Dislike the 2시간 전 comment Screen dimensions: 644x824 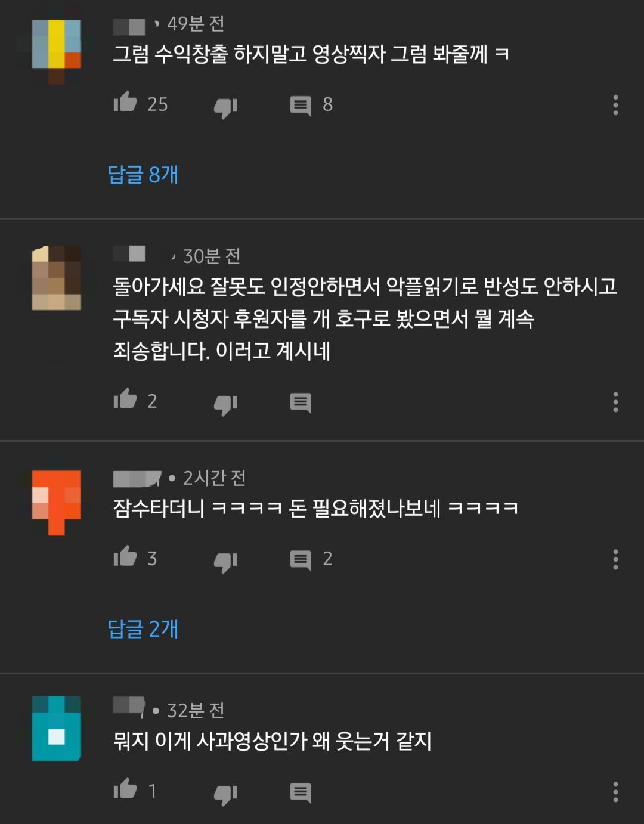225,562
